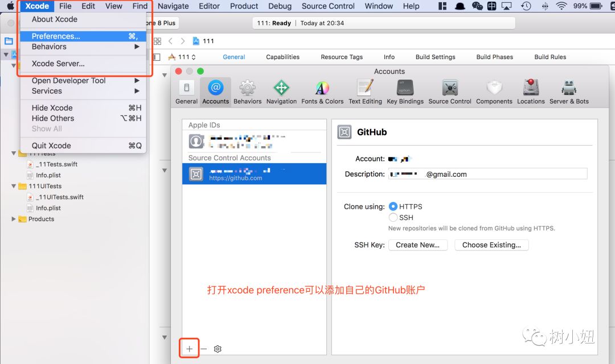Open the Debug menu
The height and width of the screenshot is (364, 615).
280,6
